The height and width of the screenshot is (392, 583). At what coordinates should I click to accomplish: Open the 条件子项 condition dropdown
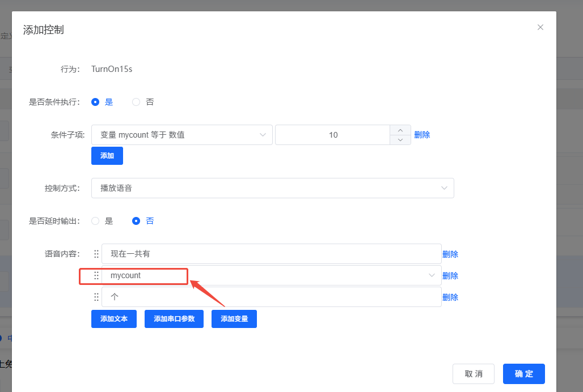(181, 135)
